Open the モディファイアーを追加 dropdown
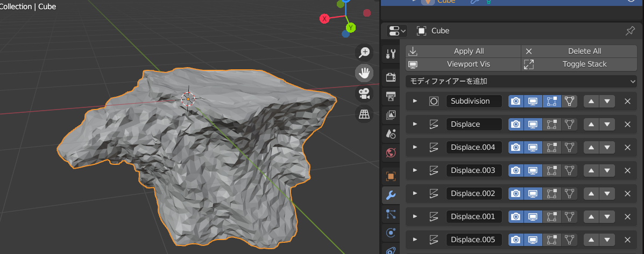This screenshot has height=254, width=644. pos(521,81)
